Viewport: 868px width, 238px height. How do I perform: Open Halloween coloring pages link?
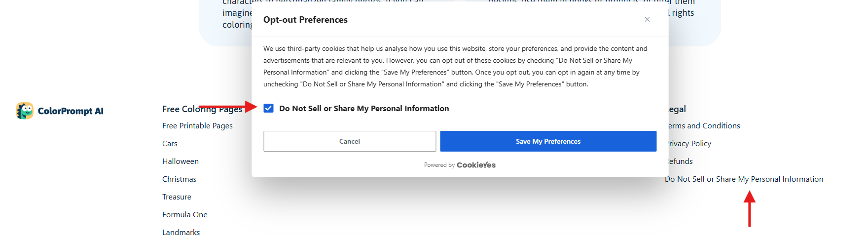[x=181, y=161]
